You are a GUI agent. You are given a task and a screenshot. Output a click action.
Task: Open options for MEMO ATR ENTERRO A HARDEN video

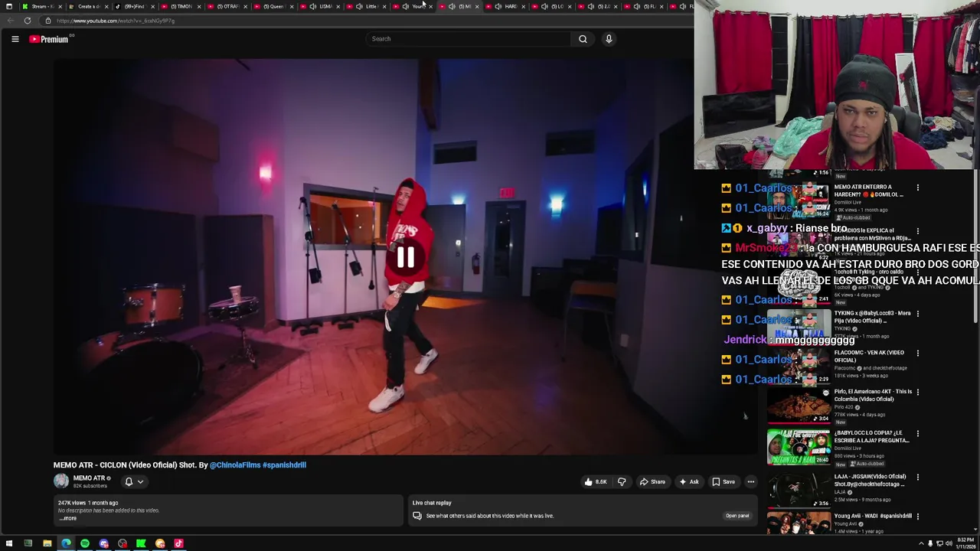coord(918,187)
